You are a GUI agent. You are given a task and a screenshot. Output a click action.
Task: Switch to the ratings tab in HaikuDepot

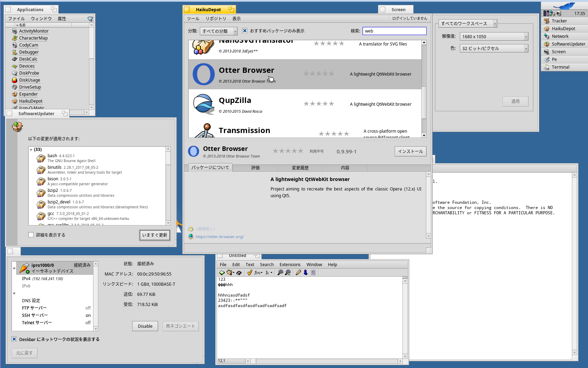coord(255,168)
